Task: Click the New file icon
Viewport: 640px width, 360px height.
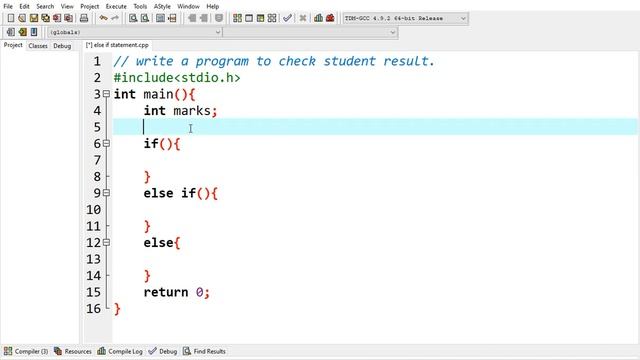Action: (x=11, y=18)
